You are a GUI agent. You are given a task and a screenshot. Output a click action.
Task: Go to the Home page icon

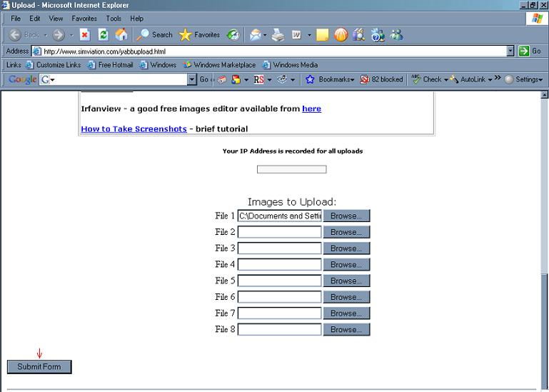(121, 35)
